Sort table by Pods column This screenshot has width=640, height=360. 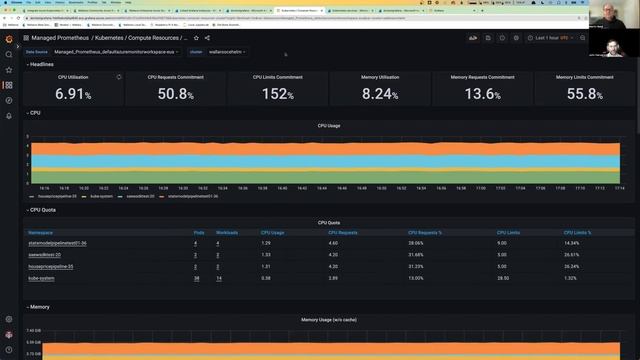coord(199,233)
